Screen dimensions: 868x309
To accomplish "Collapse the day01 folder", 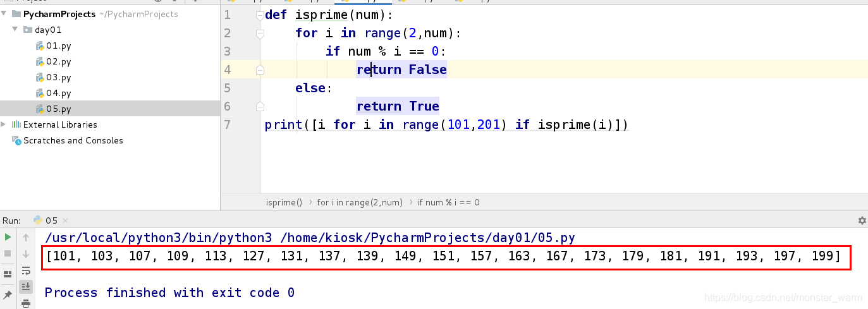I will coord(15,30).
